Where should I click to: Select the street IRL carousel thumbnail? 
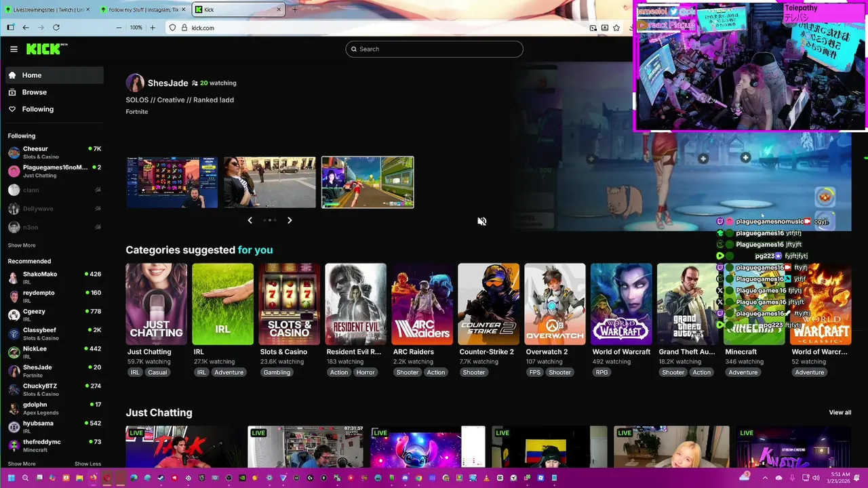[x=270, y=182]
